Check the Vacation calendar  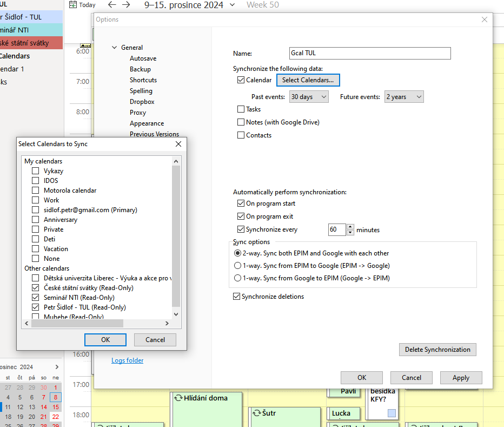click(x=35, y=249)
